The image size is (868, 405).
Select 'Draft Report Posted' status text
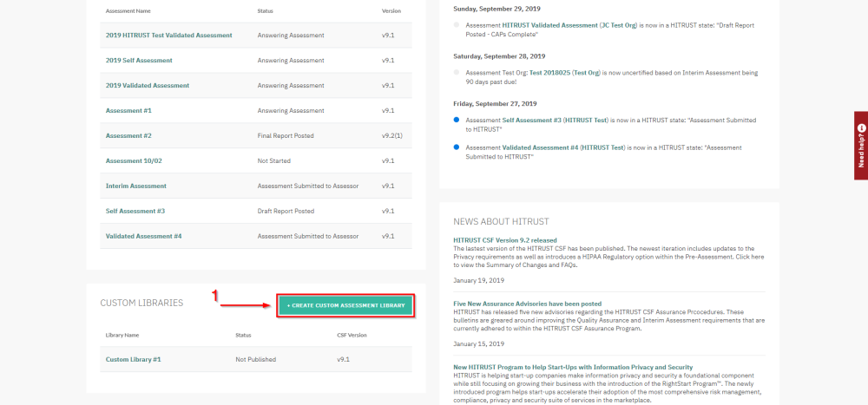[x=286, y=211]
